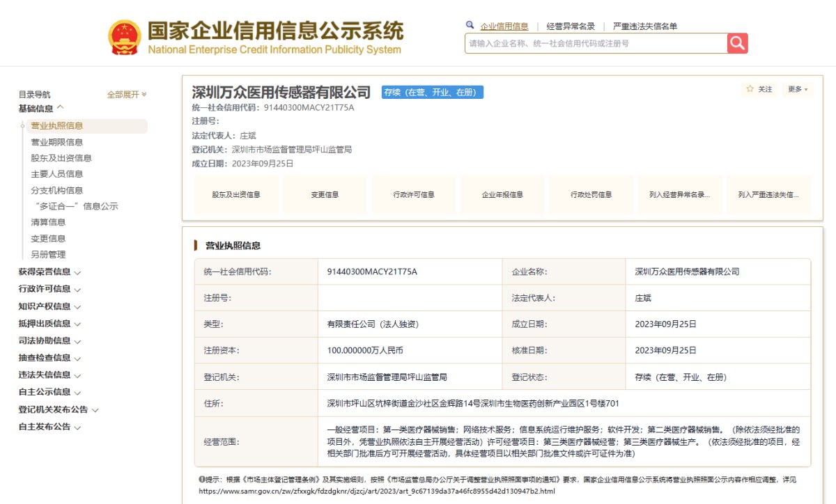Collapse the 基础信息 section
836x504 pixels.
click(x=41, y=109)
